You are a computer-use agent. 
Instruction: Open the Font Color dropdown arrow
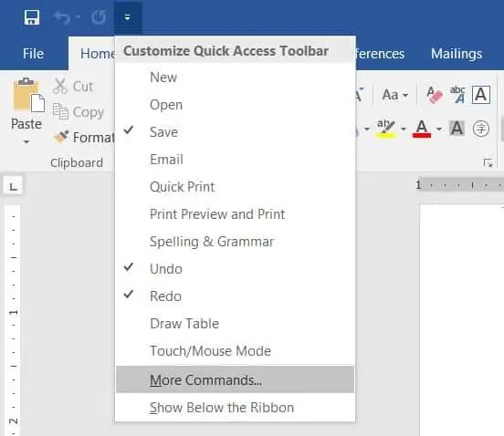439,129
